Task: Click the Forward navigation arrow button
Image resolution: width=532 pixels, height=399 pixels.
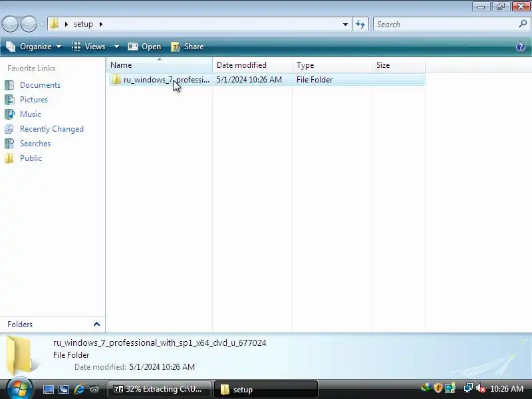Action: pyautogui.click(x=29, y=25)
